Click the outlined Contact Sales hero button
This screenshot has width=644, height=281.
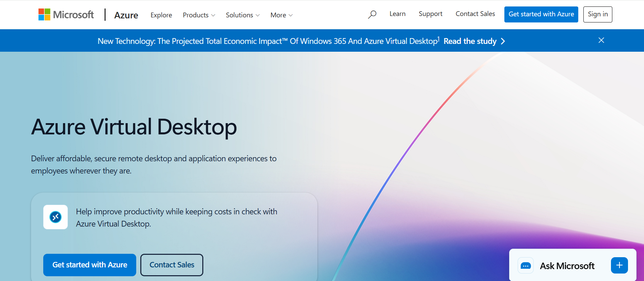[172, 265]
